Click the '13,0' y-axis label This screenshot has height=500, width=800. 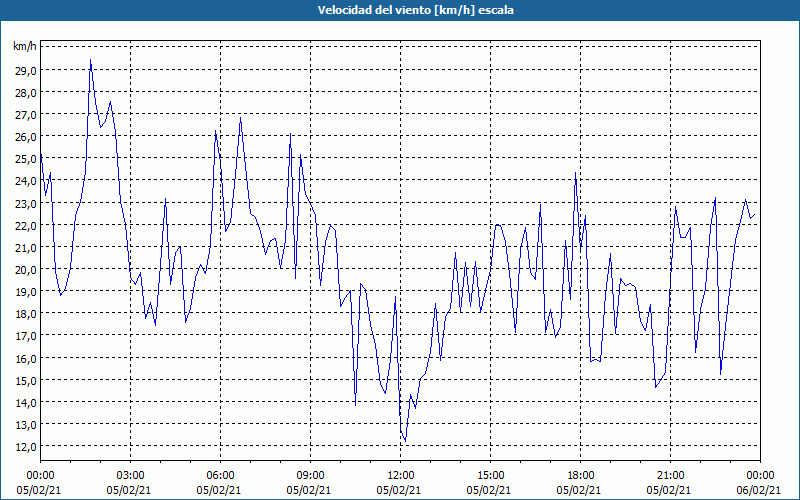pos(26,424)
